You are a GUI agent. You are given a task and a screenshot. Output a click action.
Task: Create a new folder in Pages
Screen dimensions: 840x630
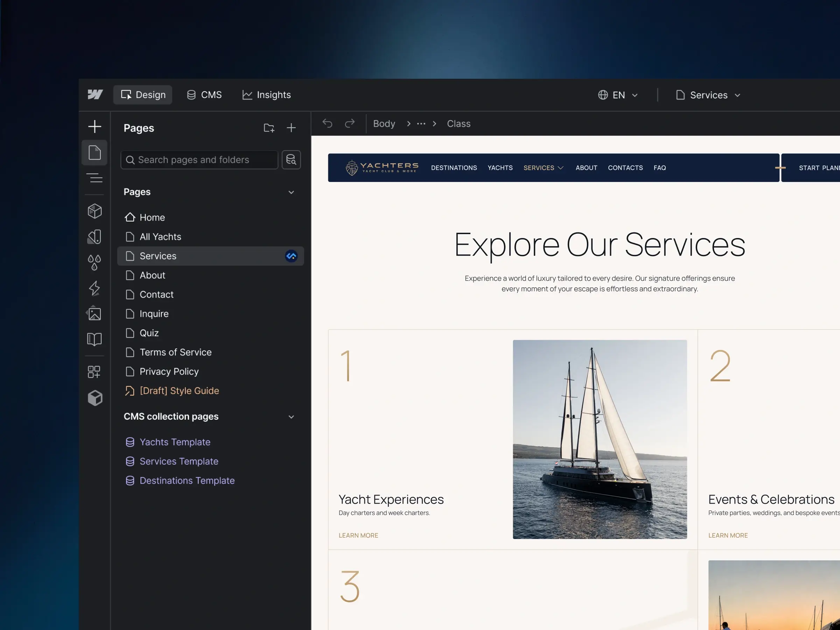coord(269,128)
